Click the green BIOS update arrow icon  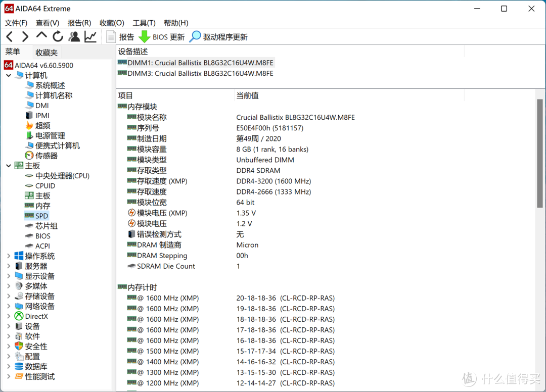(x=144, y=36)
